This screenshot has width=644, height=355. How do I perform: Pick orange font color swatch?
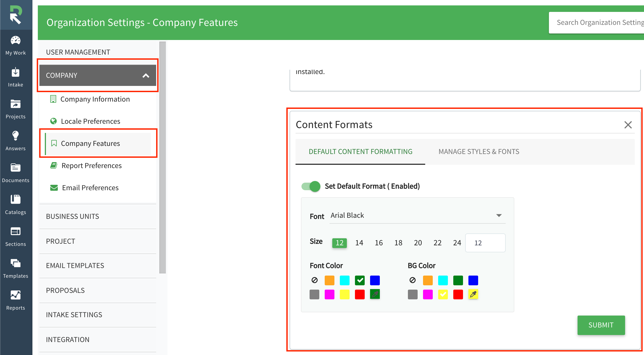click(x=330, y=280)
